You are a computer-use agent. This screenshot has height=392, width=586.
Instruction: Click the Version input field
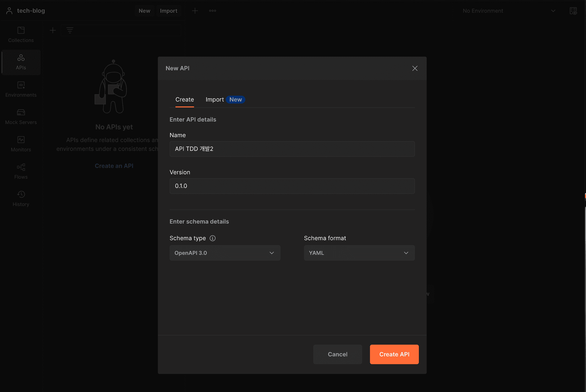[292, 186]
